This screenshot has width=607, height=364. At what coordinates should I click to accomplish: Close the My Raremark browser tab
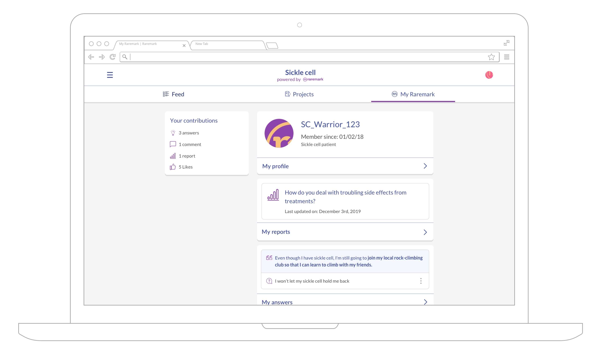[184, 46]
